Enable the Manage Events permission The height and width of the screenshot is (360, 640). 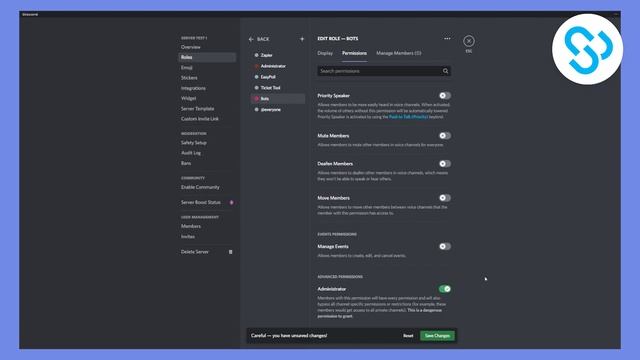tap(444, 247)
